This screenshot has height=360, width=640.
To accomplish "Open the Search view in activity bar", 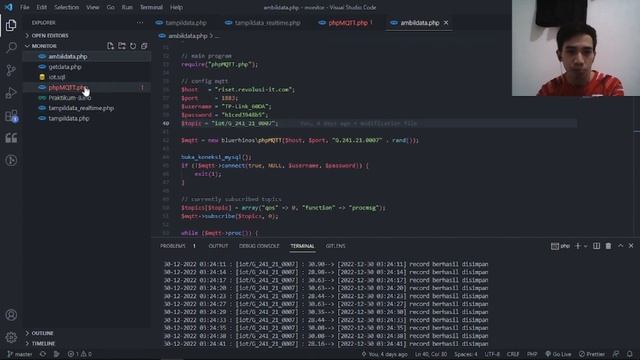I will click(11, 47).
